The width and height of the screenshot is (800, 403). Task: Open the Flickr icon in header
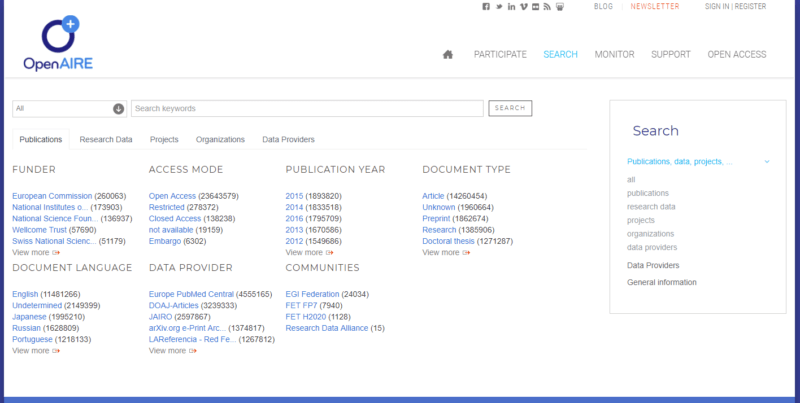535,7
